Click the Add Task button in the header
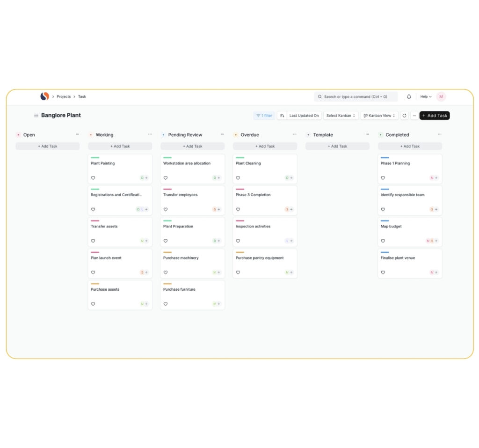 click(434, 115)
